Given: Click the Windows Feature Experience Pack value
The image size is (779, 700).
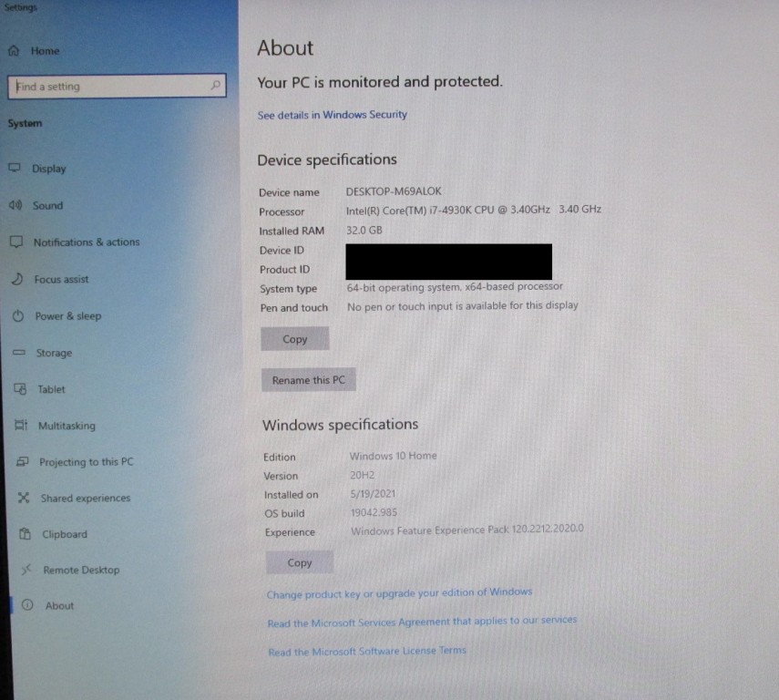Looking at the screenshot, I should [x=467, y=530].
